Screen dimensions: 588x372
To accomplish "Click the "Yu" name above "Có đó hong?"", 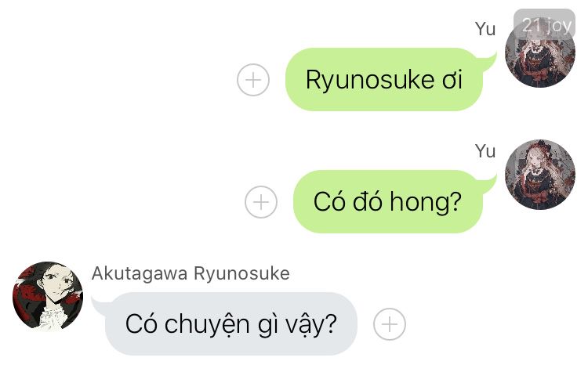I will (485, 151).
